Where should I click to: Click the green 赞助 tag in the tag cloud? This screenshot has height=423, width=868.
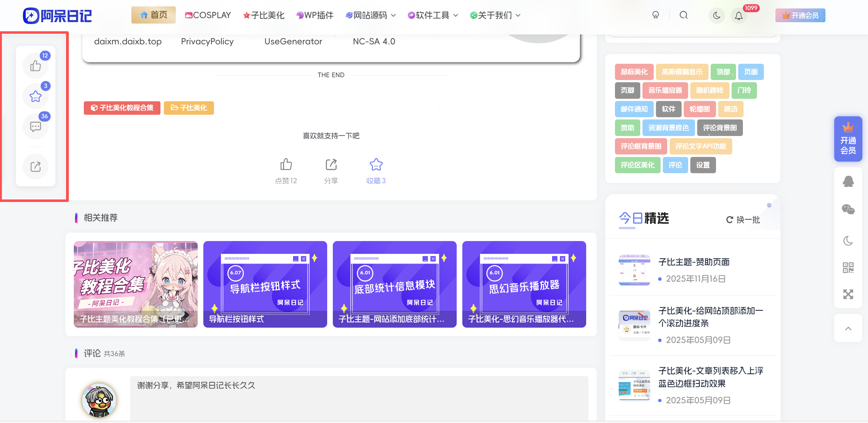tap(627, 128)
